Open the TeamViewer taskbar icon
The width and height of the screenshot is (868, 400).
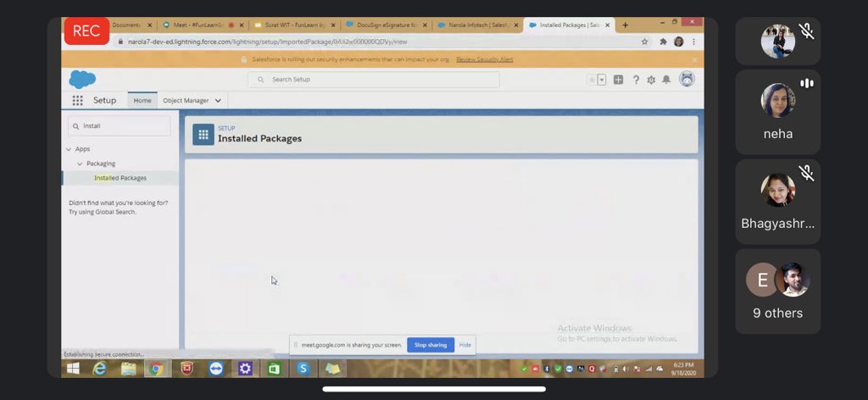(x=216, y=369)
